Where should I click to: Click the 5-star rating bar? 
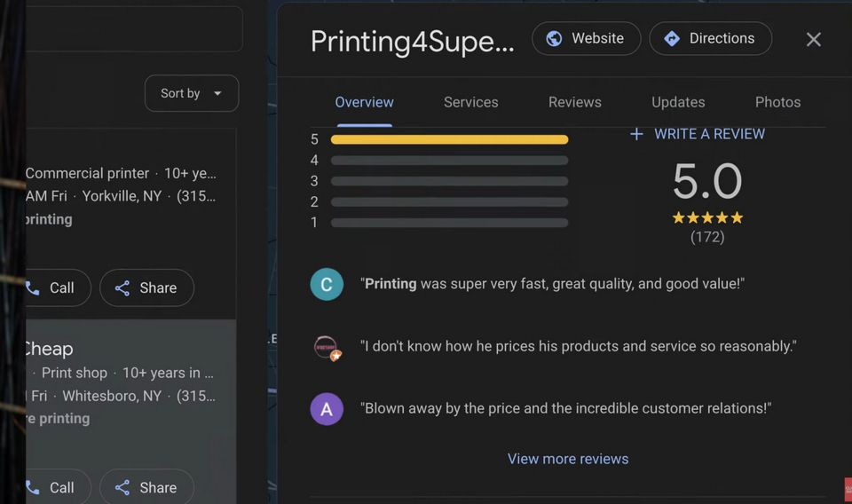449,139
